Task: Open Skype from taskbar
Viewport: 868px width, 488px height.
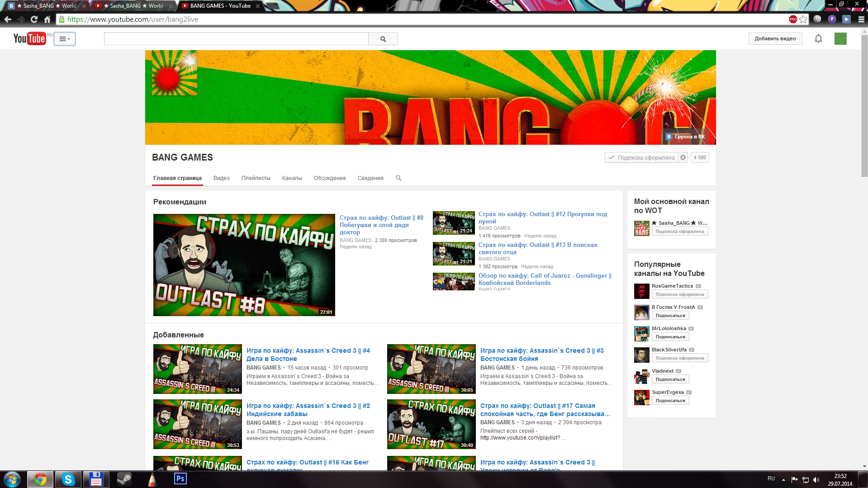Action: pos(68,479)
